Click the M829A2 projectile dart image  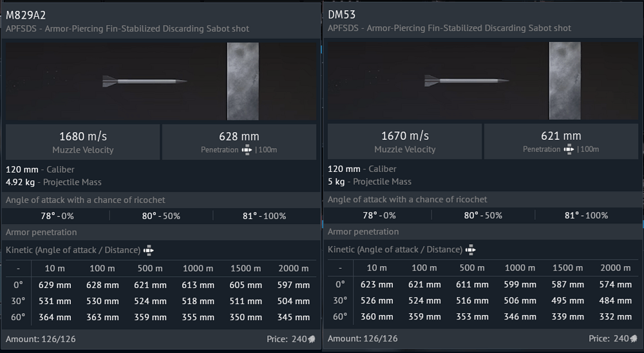[x=144, y=81]
